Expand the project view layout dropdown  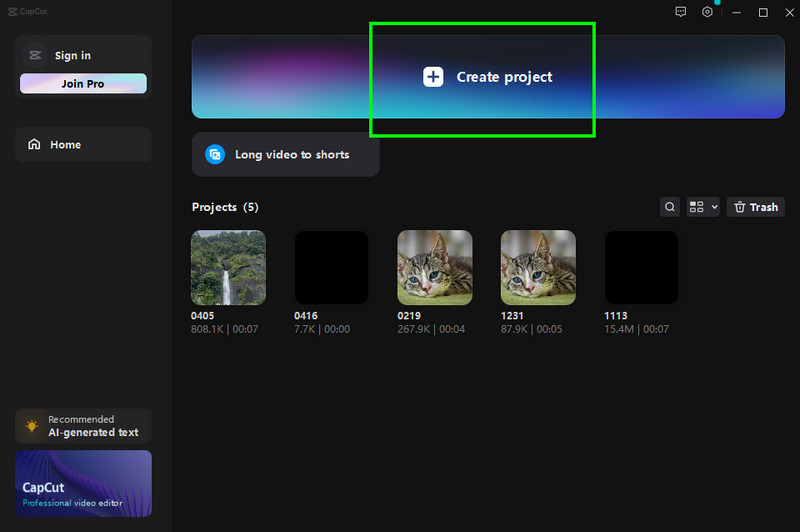click(703, 207)
